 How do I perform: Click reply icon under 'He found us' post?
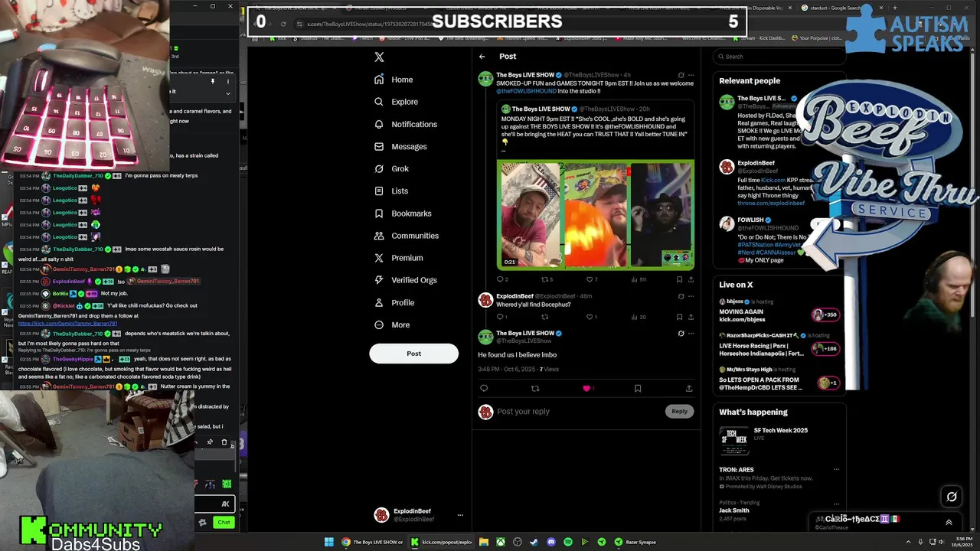coord(483,388)
